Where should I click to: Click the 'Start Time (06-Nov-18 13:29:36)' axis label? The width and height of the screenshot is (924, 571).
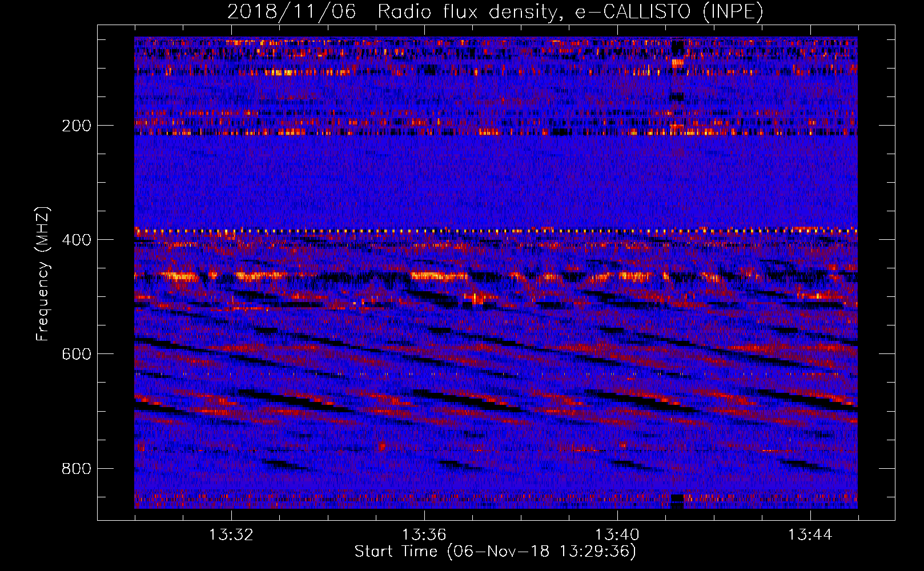(495, 552)
